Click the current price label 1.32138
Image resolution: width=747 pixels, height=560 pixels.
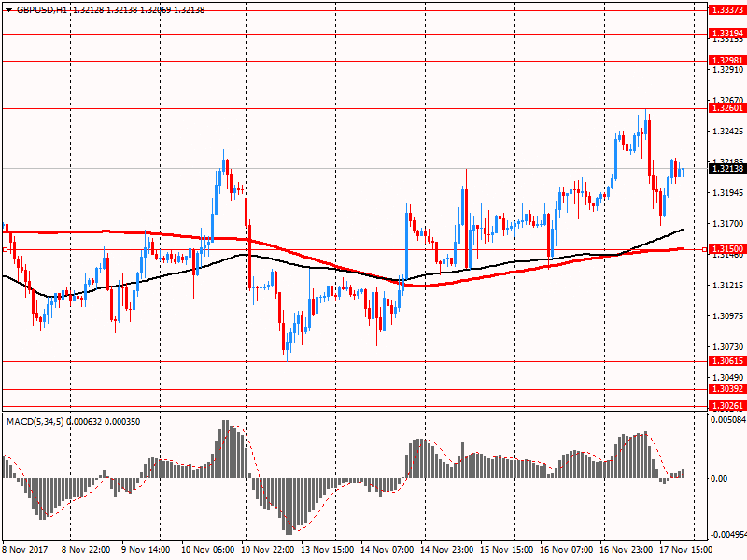coord(727,169)
